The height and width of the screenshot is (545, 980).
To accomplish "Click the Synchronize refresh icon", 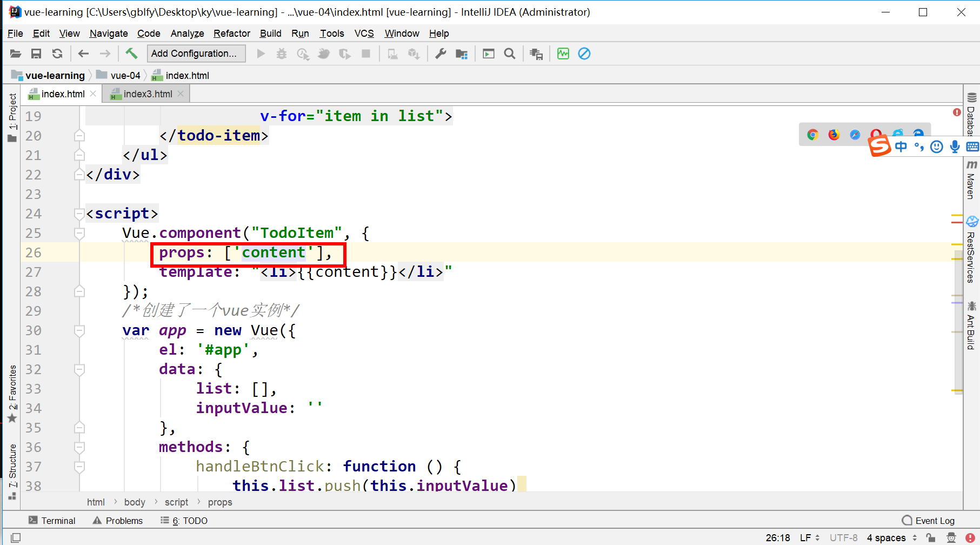I will 57,54.
